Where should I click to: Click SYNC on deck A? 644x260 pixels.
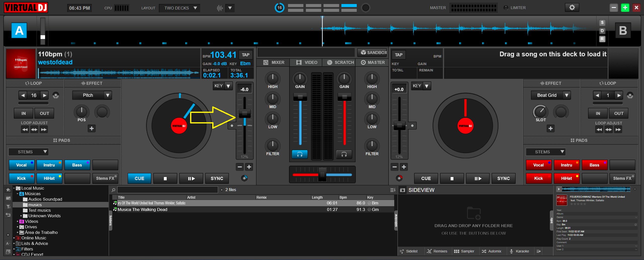point(217,178)
